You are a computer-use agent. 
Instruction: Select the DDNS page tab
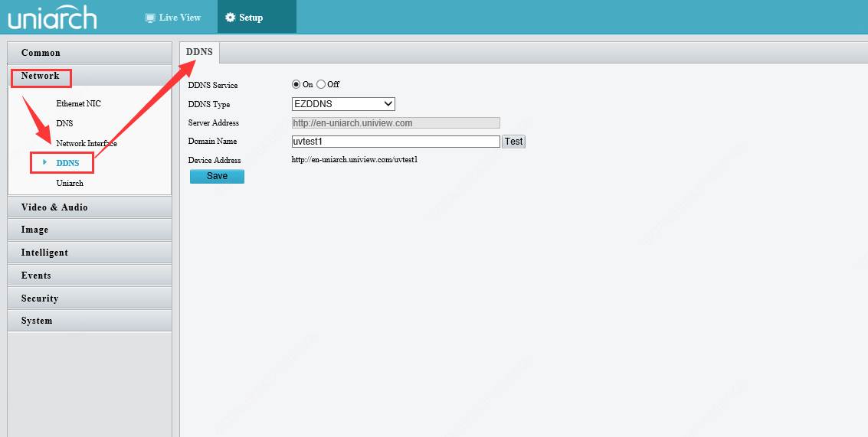point(199,52)
